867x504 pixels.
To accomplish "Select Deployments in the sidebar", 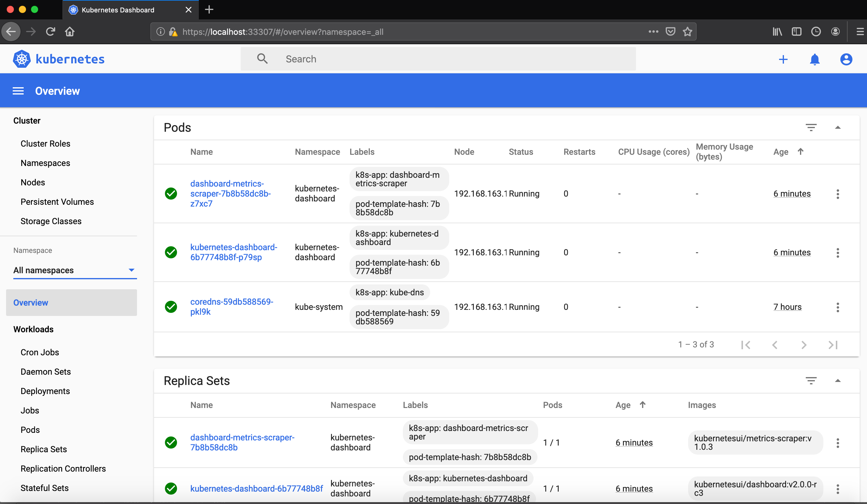I will (45, 391).
